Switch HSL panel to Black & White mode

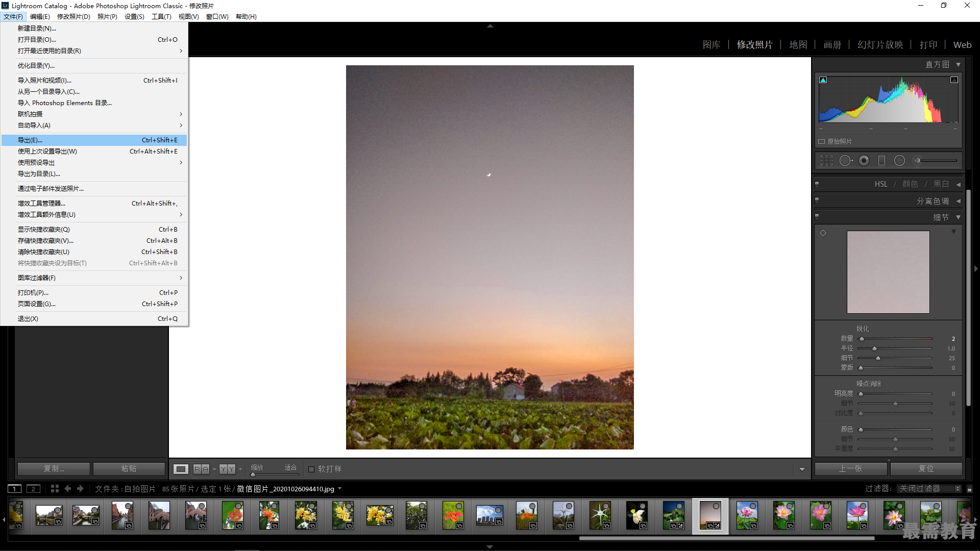pos(941,184)
